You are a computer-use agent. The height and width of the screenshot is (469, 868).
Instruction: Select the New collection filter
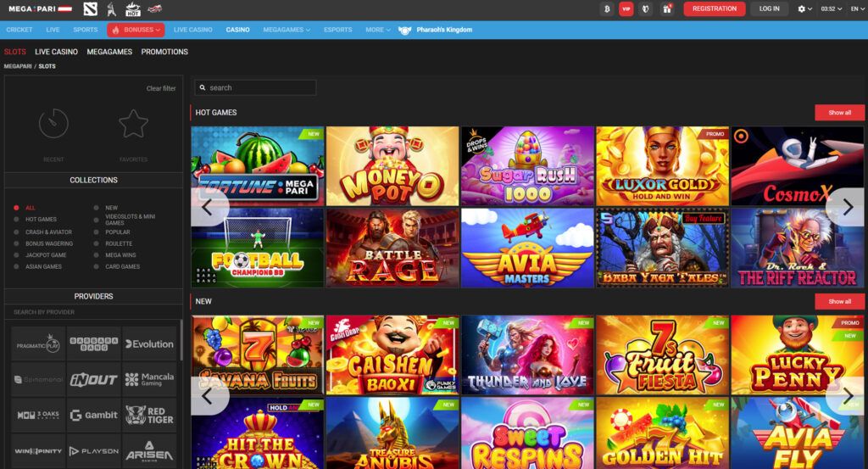[x=106, y=208]
